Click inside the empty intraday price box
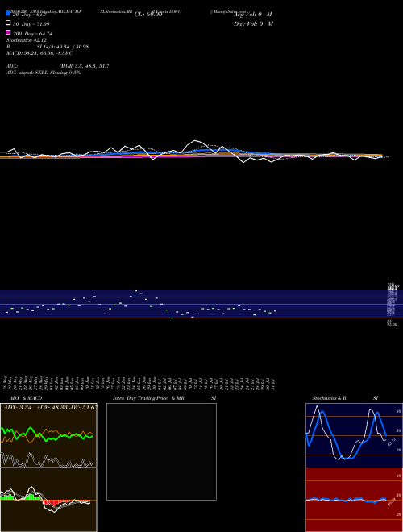The image size is (403, 532). click(161, 451)
